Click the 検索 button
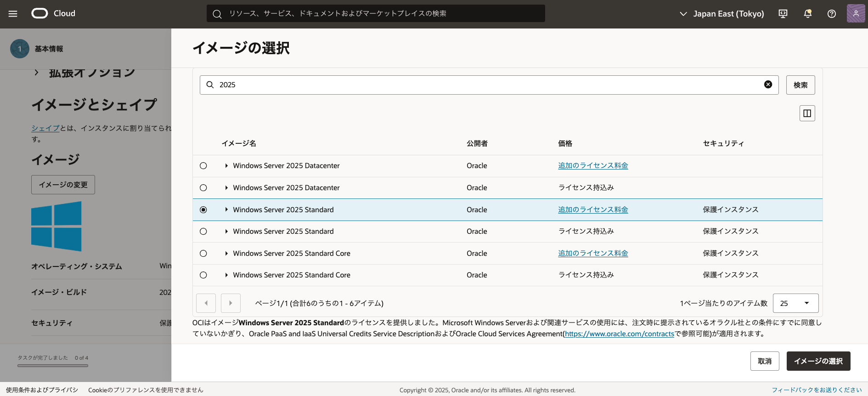Image resolution: width=868 pixels, height=396 pixels. pos(800,85)
